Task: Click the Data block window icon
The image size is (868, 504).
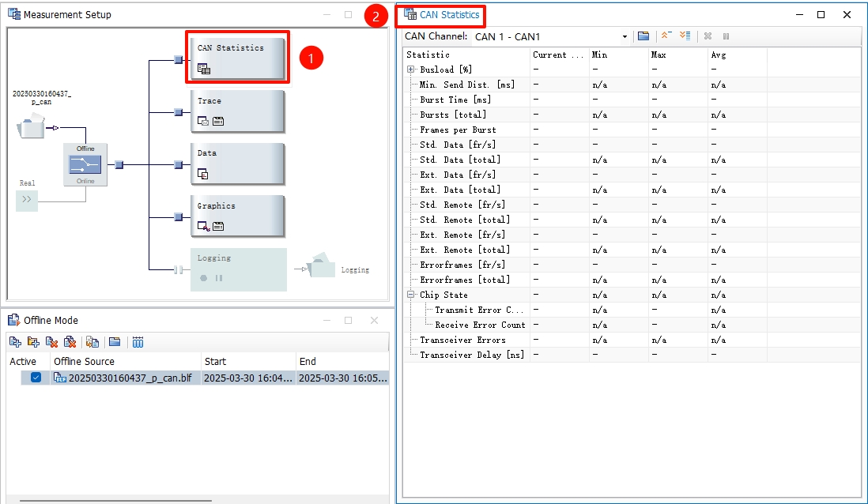Action: 203,174
